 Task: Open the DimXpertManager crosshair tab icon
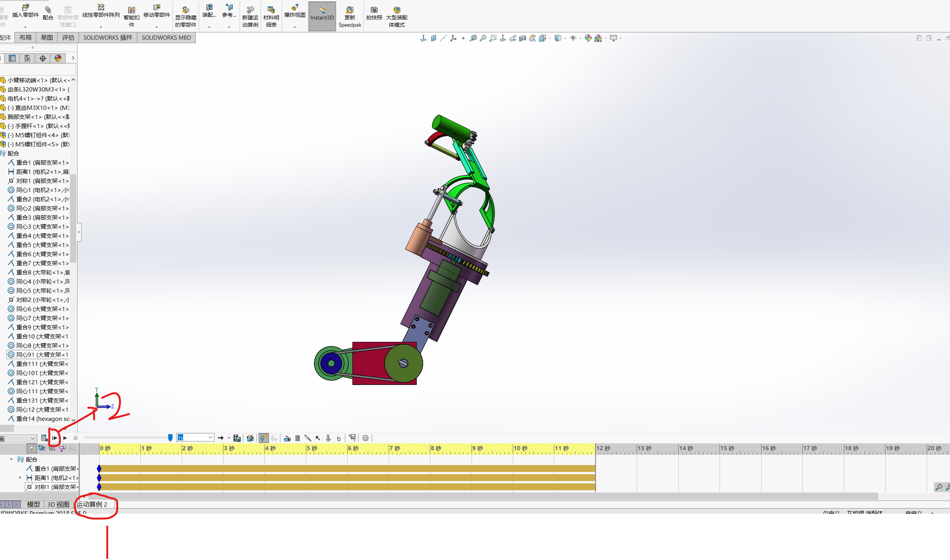click(43, 58)
